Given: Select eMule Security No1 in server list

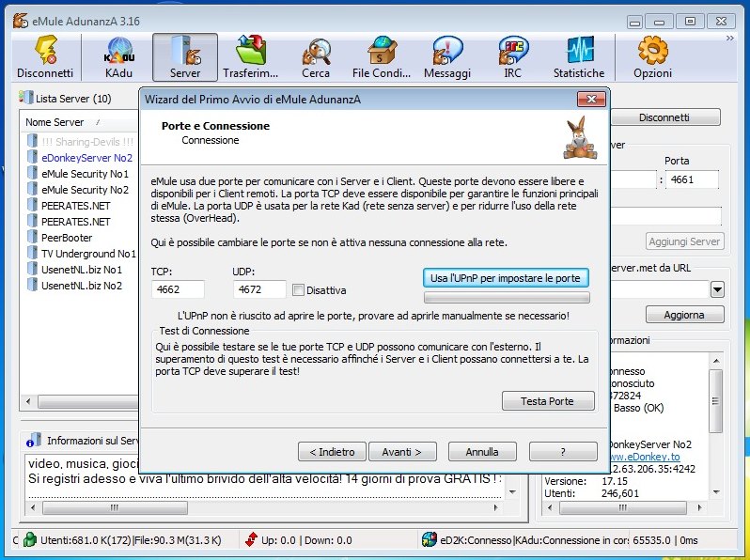Looking at the screenshot, I should click(86, 174).
